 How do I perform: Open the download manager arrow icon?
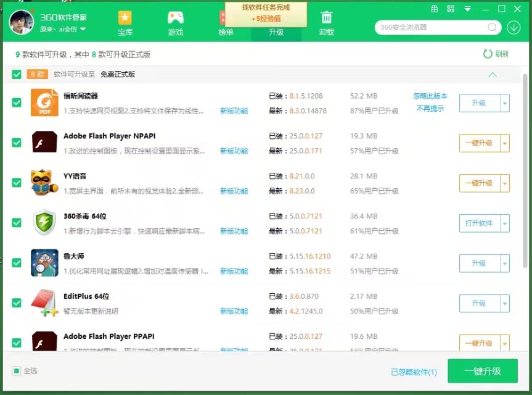(514, 27)
